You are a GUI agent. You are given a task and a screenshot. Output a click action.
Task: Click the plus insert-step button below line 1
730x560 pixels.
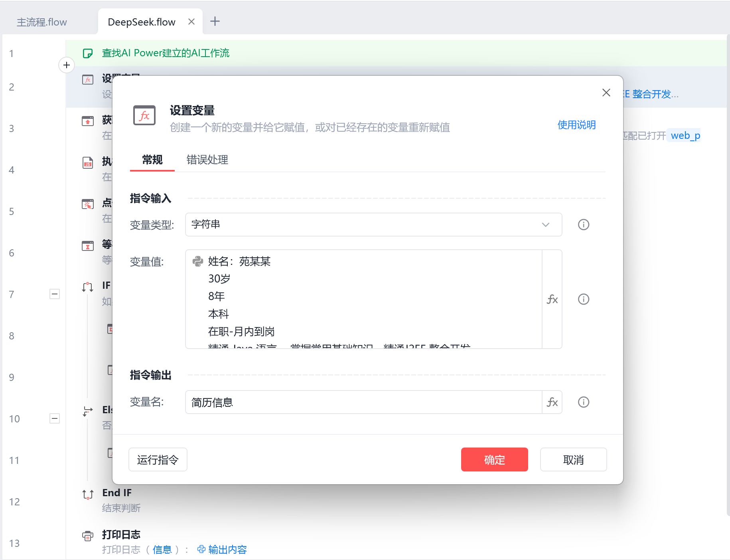click(x=67, y=65)
